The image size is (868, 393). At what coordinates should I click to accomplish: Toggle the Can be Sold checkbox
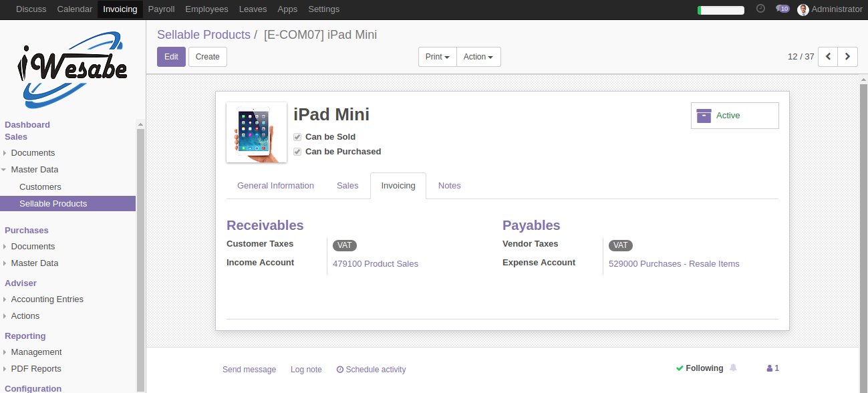(297, 137)
